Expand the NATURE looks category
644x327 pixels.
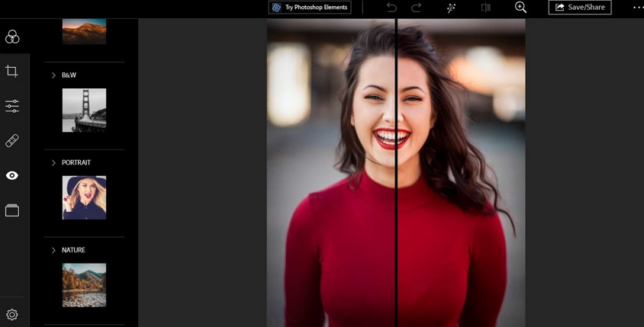tap(53, 250)
